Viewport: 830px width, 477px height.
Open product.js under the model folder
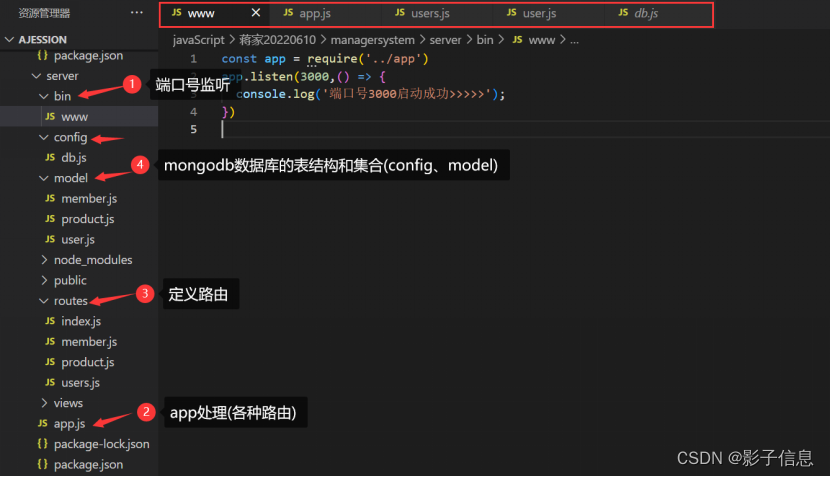(79, 219)
